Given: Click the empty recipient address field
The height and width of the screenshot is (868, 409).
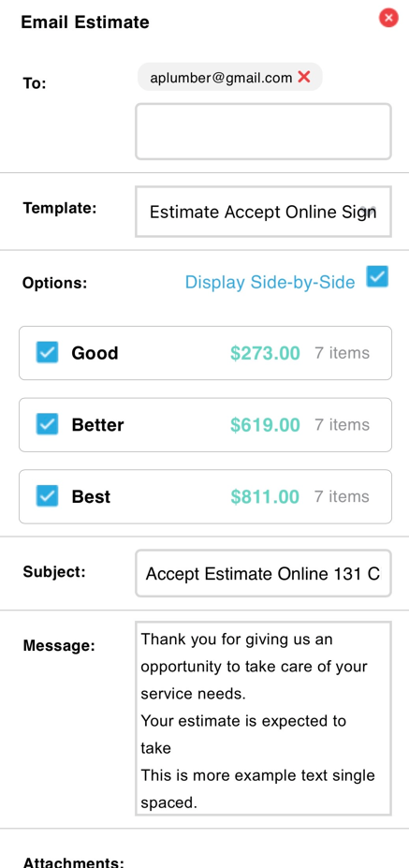Looking at the screenshot, I should (263, 131).
